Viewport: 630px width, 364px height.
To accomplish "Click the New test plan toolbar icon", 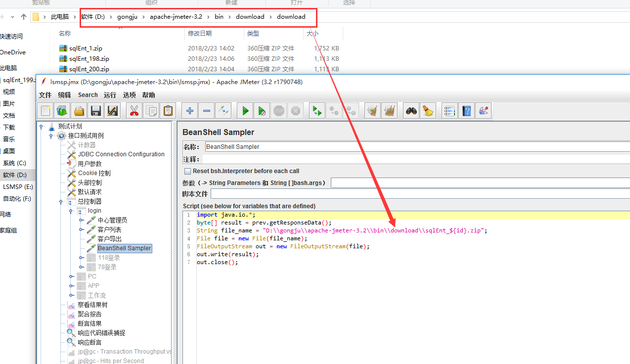I will coord(46,111).
